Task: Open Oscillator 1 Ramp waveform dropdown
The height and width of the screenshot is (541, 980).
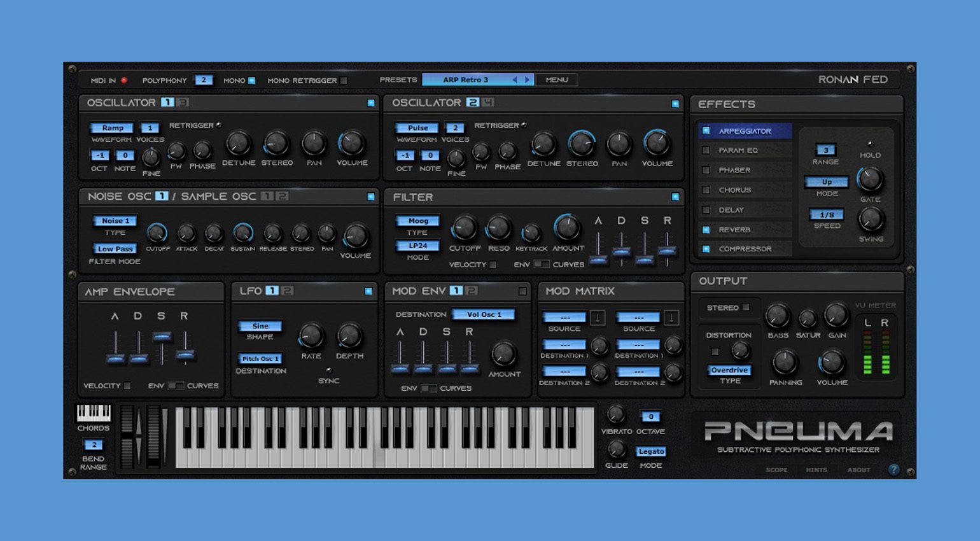Action: (112, 128)
